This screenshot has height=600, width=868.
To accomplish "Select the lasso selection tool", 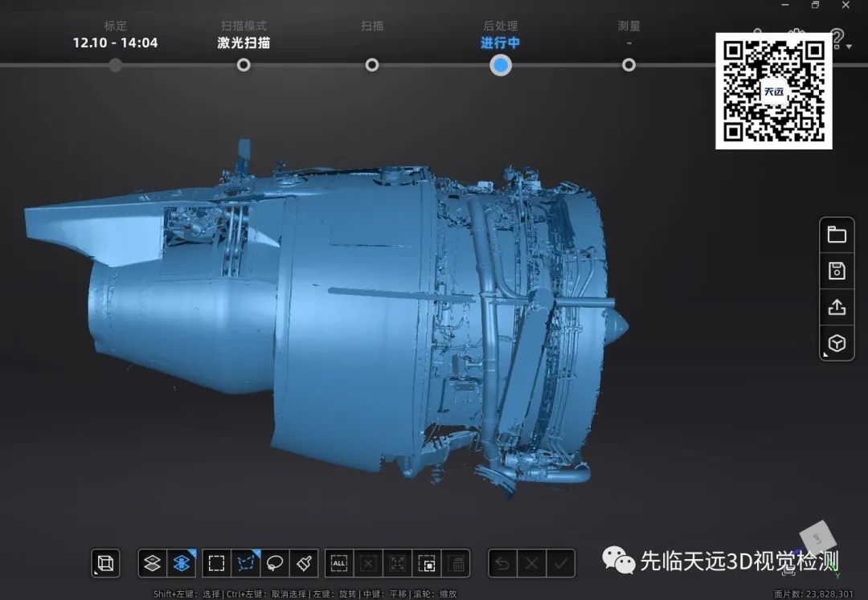I will coord(276,563).
